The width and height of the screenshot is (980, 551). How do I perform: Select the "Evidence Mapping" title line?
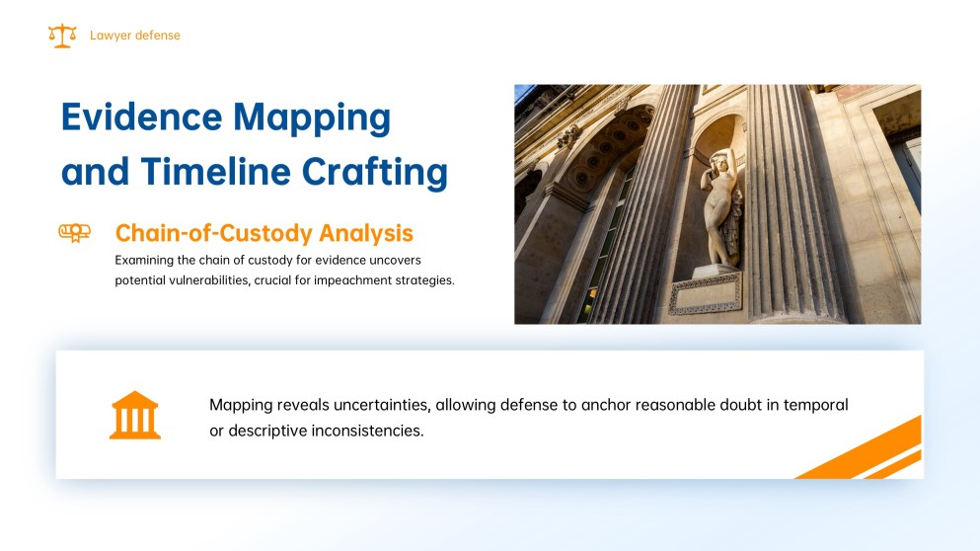[x=226, y=118]
